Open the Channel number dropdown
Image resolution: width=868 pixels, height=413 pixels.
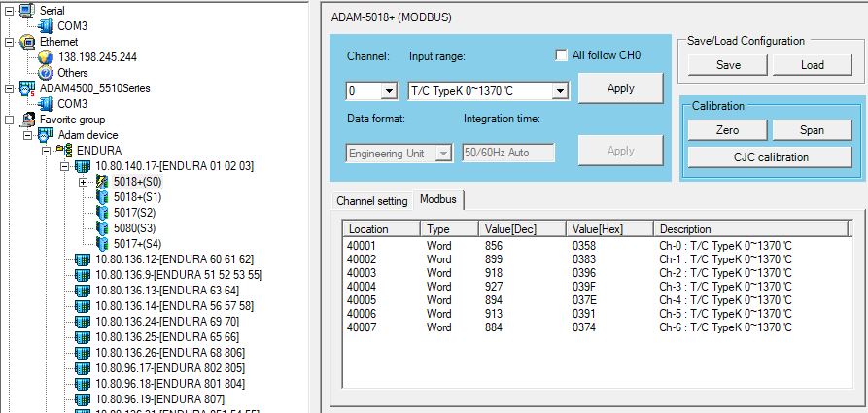pyautogui.click(x=389, y=91)
